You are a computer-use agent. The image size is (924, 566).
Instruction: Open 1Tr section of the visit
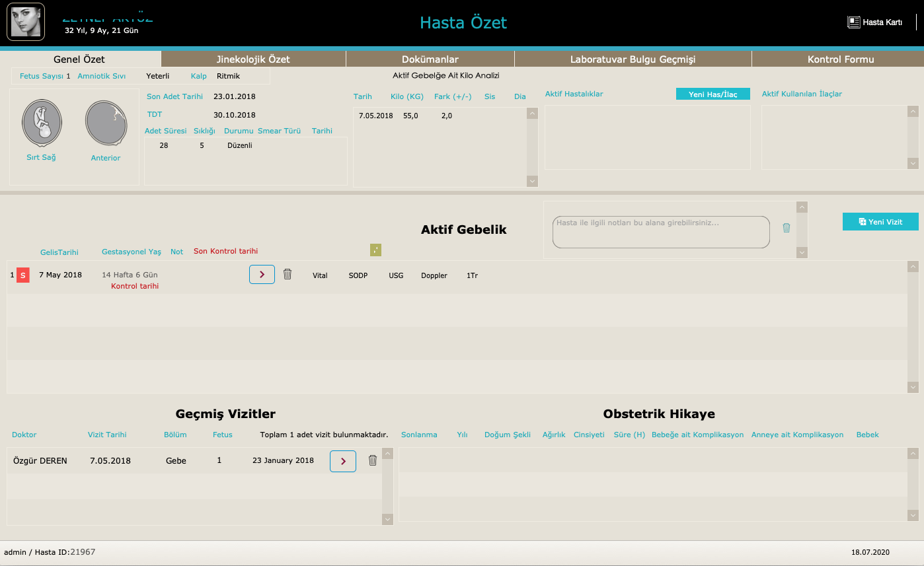472,275
